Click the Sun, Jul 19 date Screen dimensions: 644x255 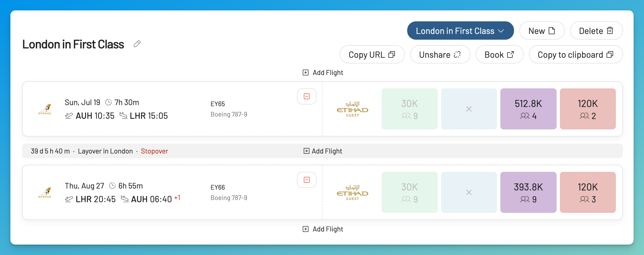point(82,102)
